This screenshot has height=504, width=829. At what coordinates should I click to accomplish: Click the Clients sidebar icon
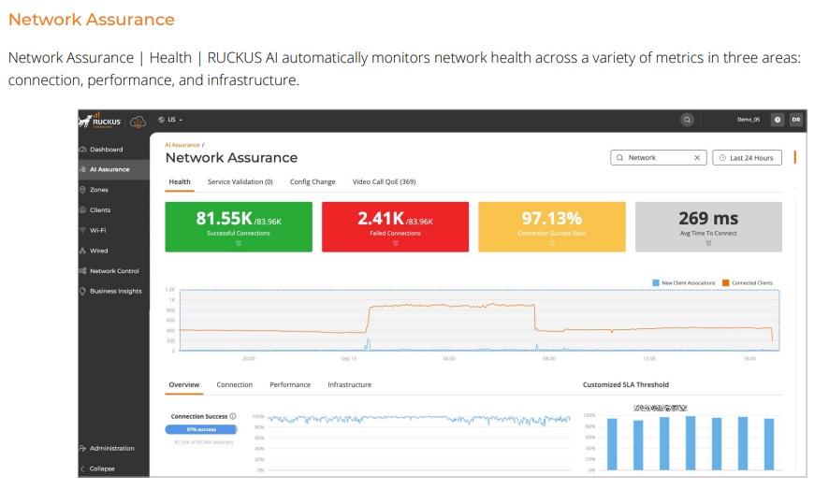[82, 210]
